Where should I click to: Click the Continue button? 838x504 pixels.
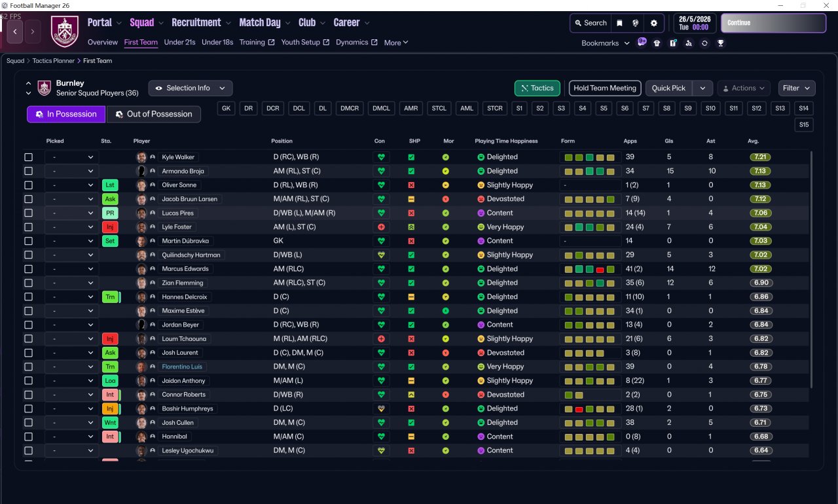point(773,23)
